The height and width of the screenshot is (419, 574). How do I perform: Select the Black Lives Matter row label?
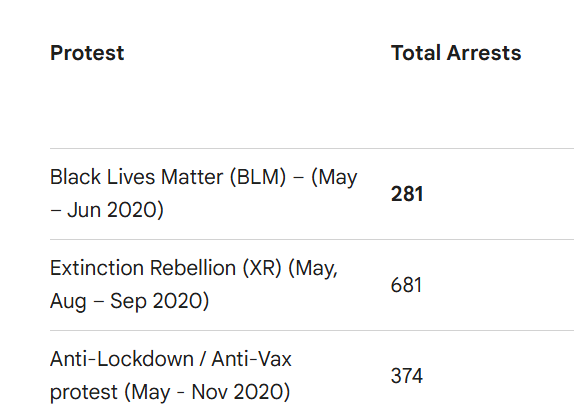click(x=204, y=193)
